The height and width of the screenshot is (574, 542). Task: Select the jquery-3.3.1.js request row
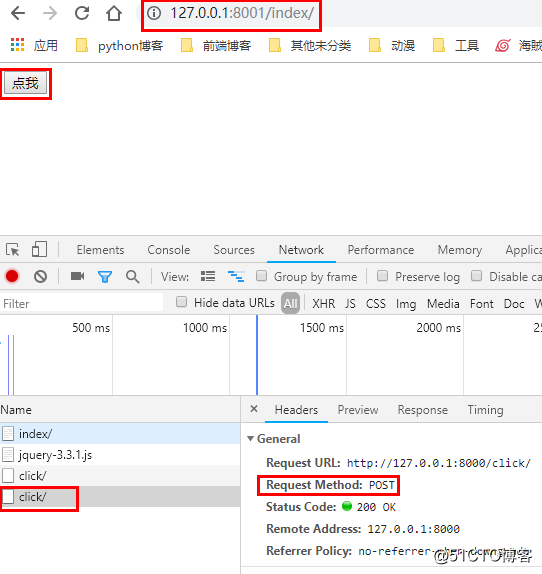pyautogui.click(x=120, y=455)
